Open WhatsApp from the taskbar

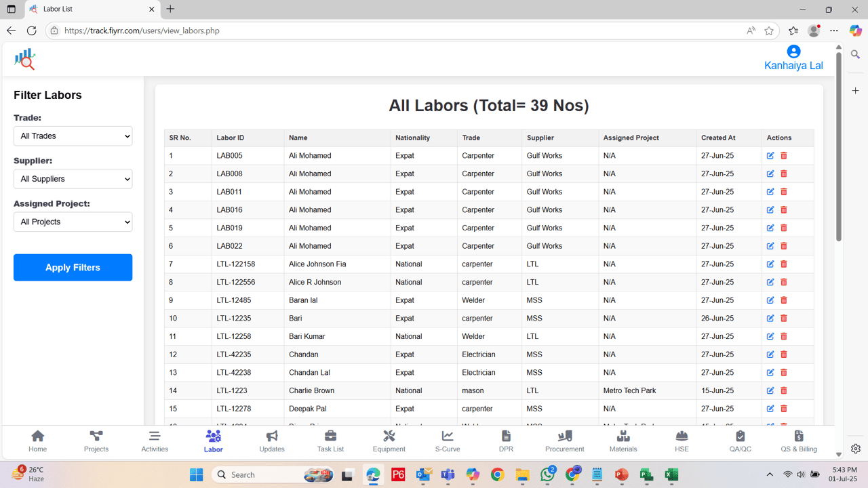[x=547, y=474]
